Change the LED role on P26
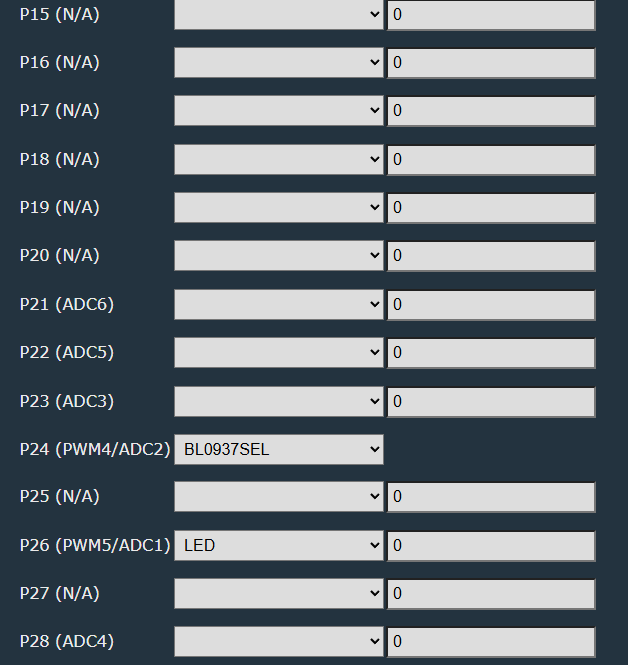This screenshot has width=628, height=665. click(278, 546)
